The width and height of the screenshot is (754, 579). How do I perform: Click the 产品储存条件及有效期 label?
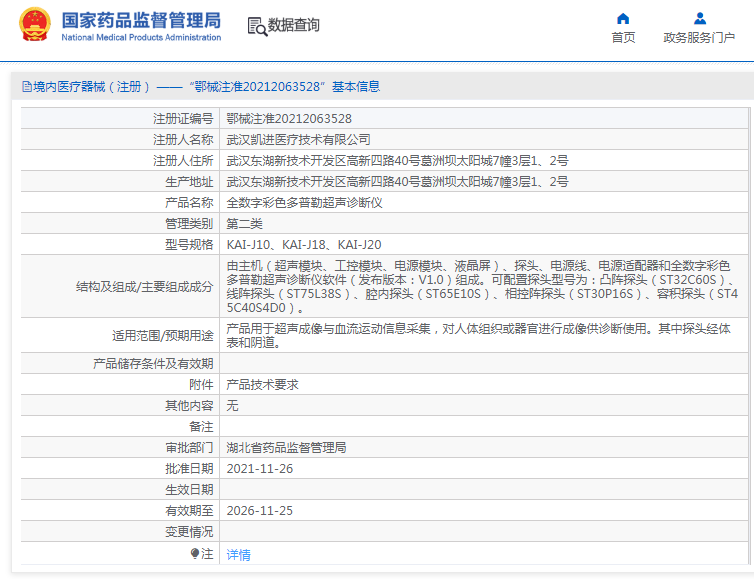[153, 364]
